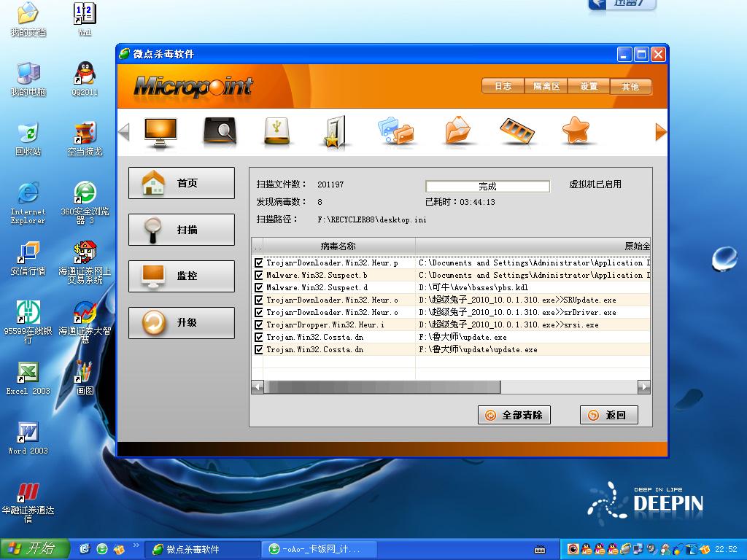Screen dimensions: 747x560
Task: Toggle checkbox for update\update.exe row
Action: coord(259,349)
